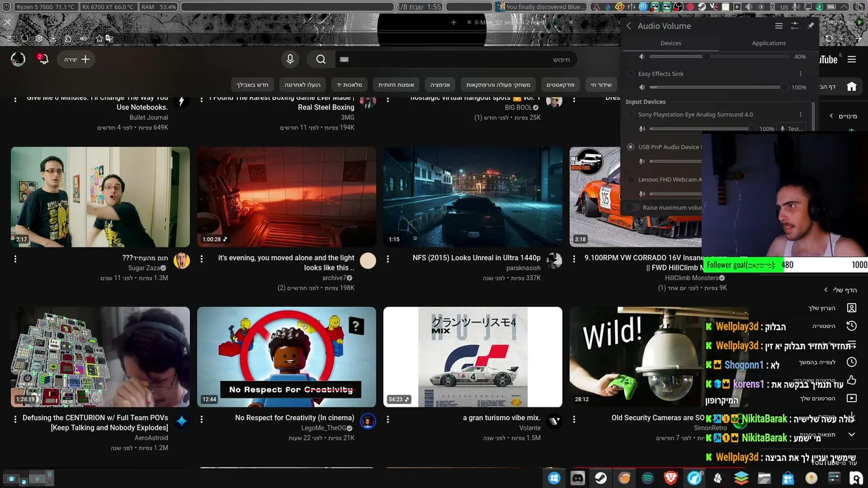The width and height of the screenshot is (868, 488).
Task: Open the Sugar Zaza channel avatar
Action: pos(182,260)
